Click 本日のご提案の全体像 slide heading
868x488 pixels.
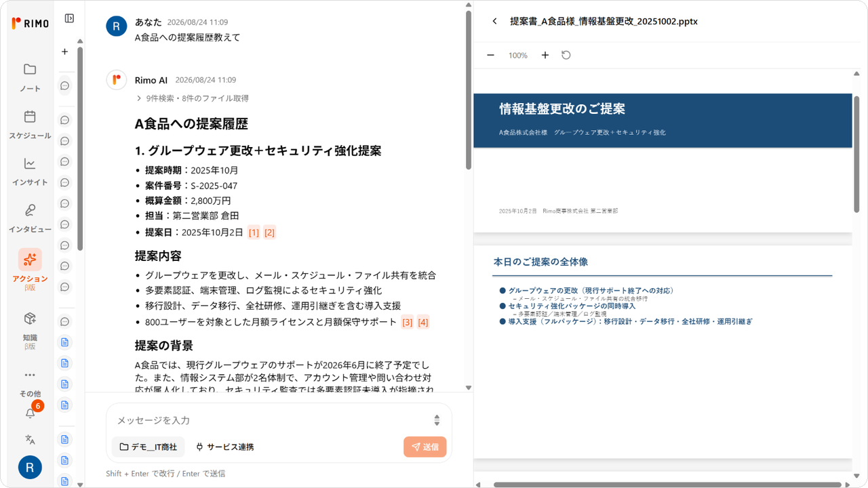540,262
